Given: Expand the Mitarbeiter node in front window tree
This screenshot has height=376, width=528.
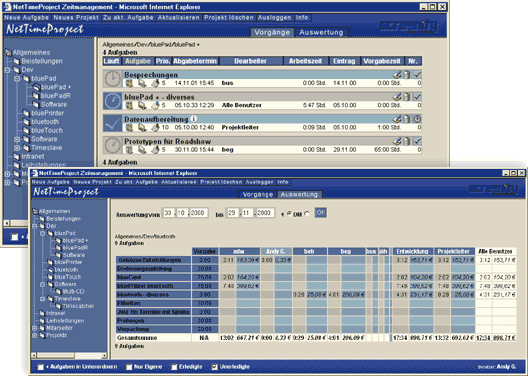Looking at the screenshot, I should pos(35,328).
